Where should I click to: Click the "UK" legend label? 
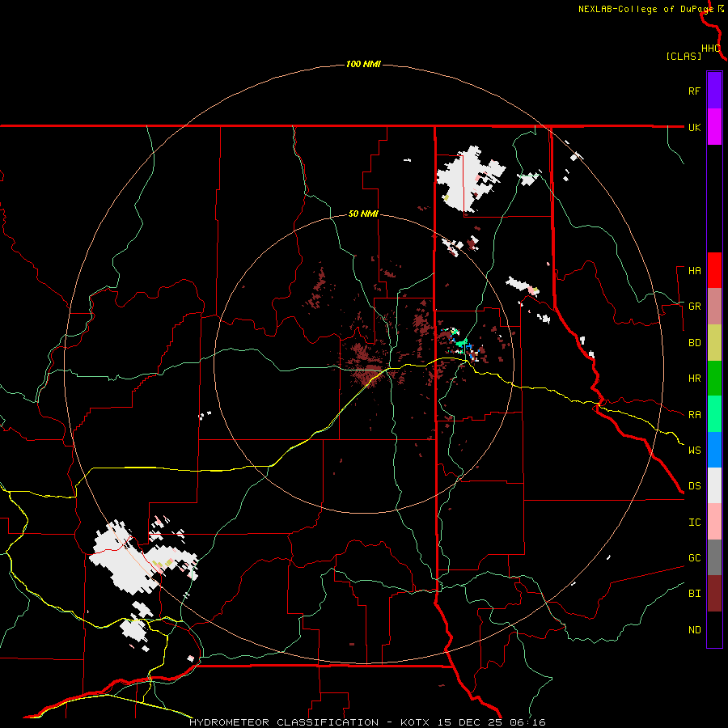(695, 127)
